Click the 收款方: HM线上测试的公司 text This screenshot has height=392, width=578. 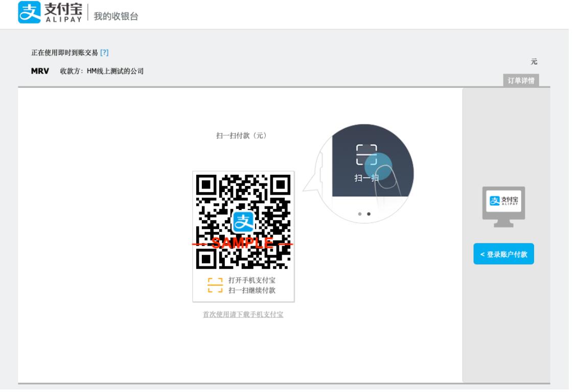click(102, 71)
